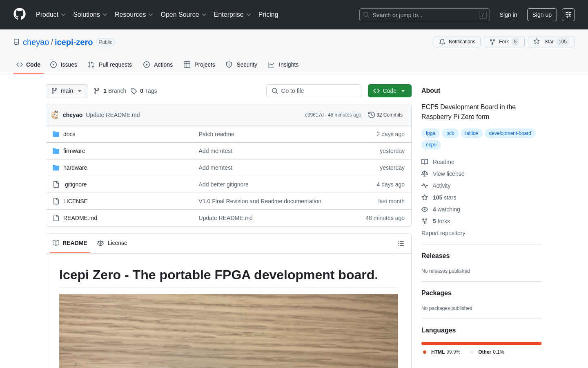This screenshot has height=368, width=588.
Task: Click the development-board topic tag
Action: 510,133
